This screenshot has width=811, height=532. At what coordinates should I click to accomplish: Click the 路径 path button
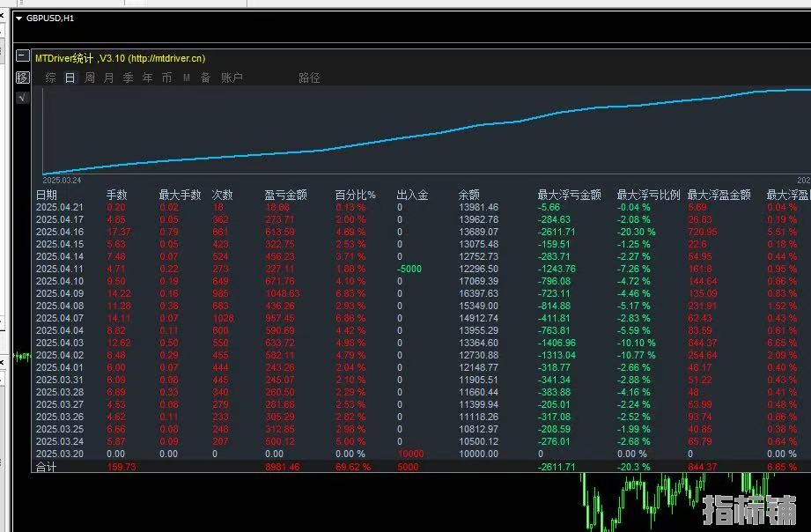[309, 78]
